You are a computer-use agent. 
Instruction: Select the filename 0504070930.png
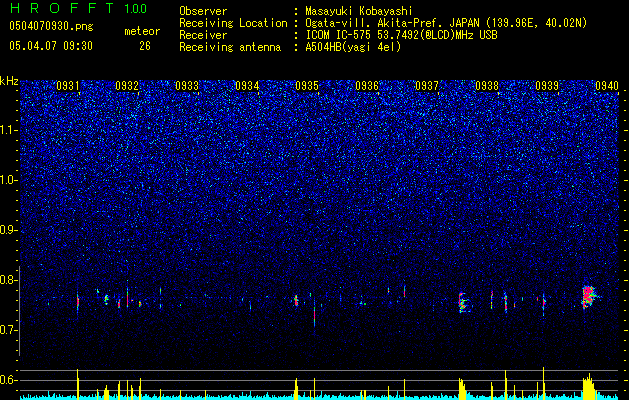coord(51,27)
